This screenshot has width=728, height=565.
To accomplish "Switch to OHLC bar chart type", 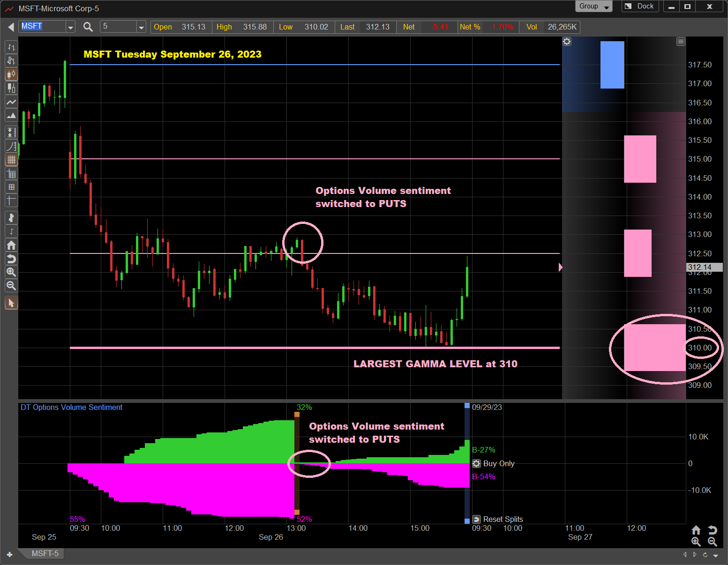I will point(11,47).
